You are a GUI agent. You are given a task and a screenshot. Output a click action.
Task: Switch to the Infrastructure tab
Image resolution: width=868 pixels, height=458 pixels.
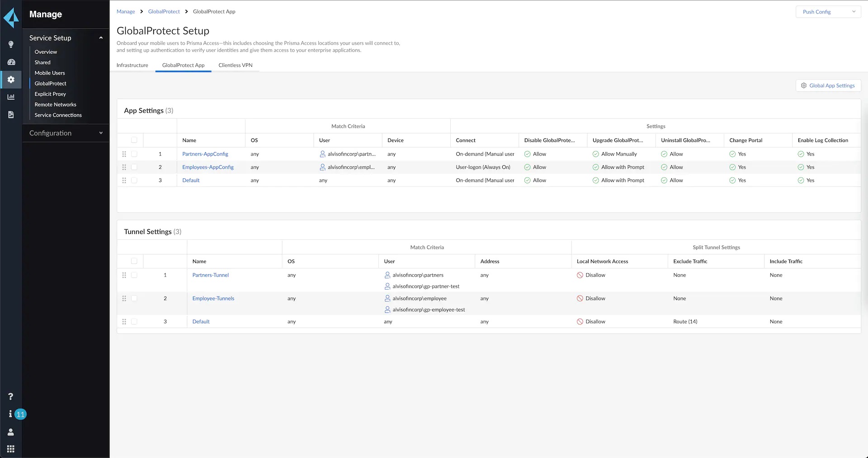coord(132,65)
